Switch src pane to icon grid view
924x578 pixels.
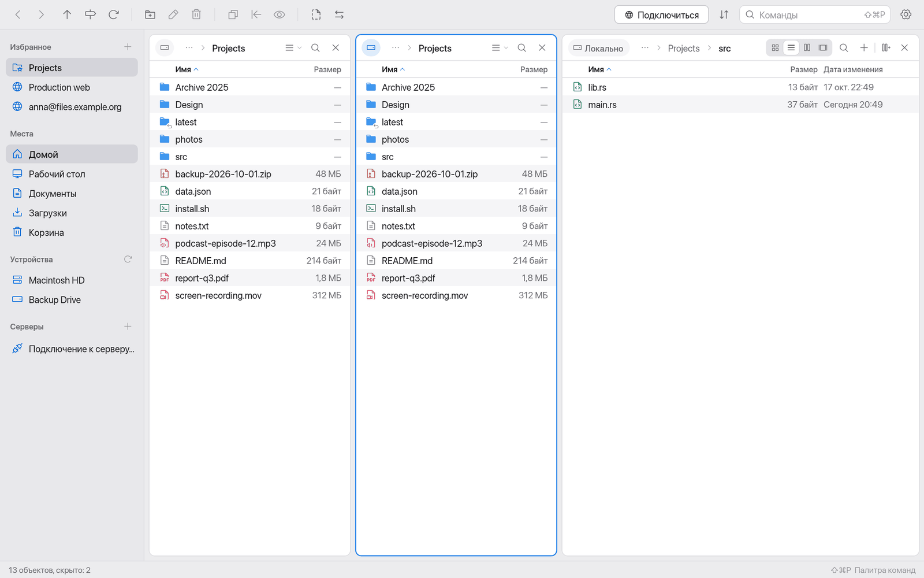click(x=775, y=48)
